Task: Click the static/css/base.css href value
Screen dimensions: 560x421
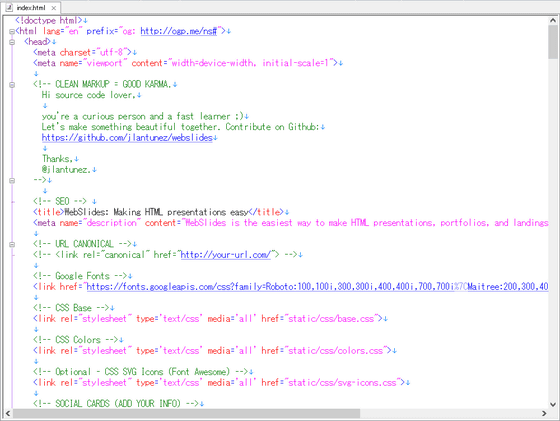Action: (331, 319)
